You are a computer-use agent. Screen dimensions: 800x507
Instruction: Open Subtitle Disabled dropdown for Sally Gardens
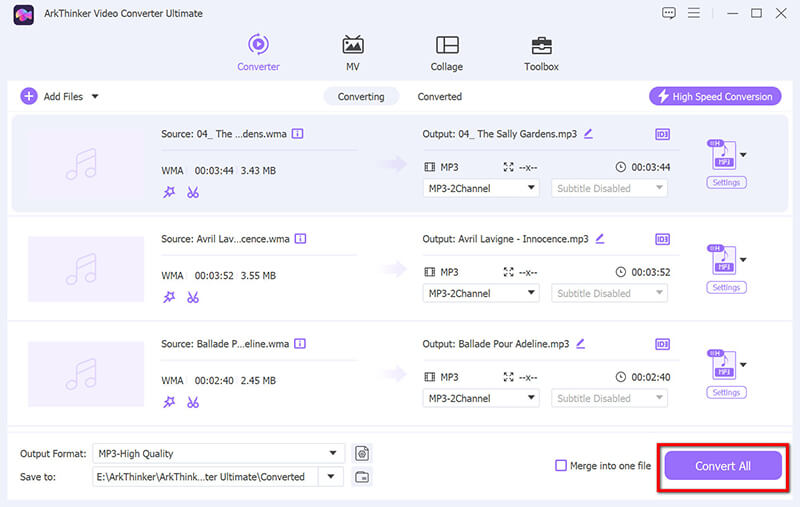click(x=609, y=188)
